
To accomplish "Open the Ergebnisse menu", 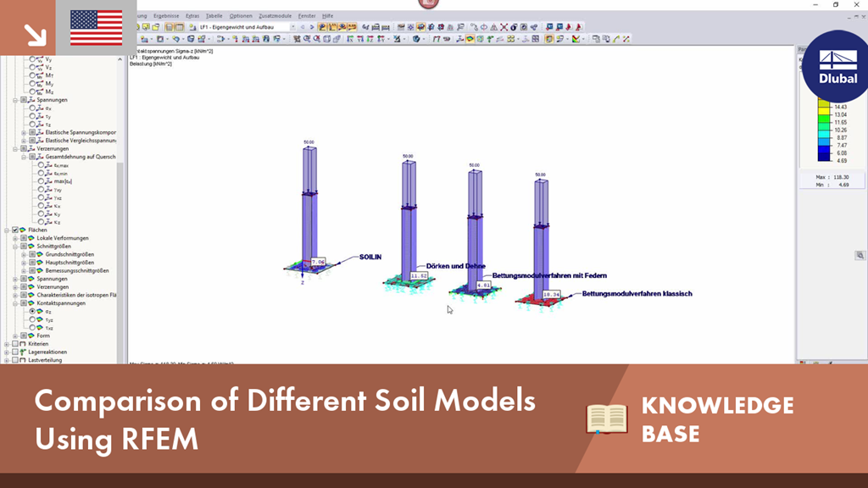I will pos(166,16).
